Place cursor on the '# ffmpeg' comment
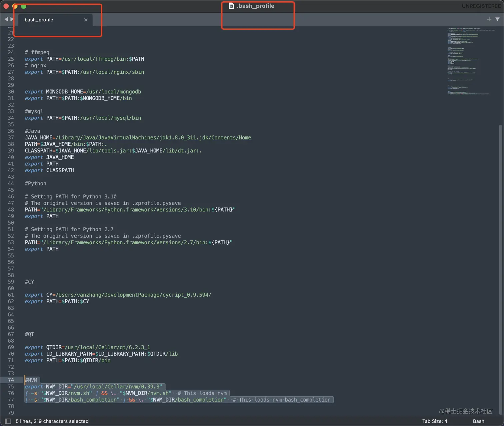The height and width of the screenshot is (426, 504). [x=37, y=52]
